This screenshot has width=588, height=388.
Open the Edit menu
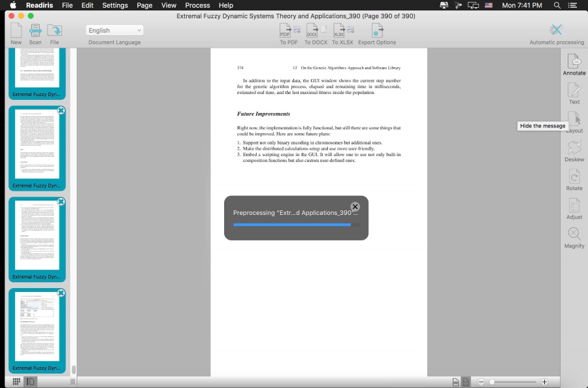(88, 5)
